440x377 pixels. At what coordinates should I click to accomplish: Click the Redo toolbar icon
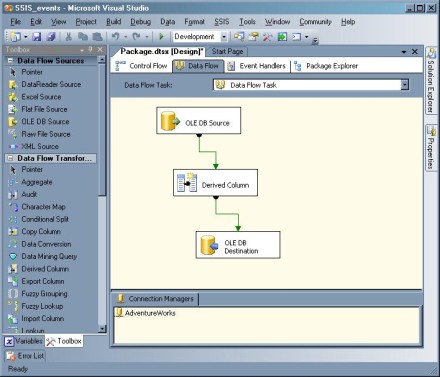point(136,36)
